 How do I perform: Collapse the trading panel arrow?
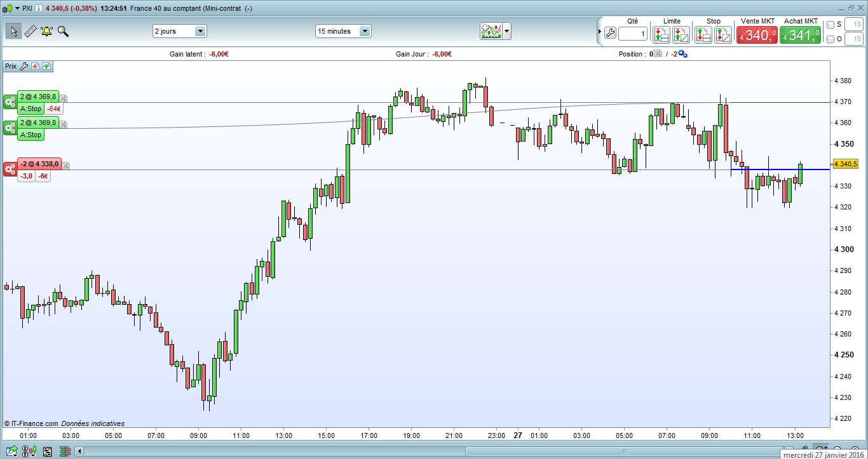point(599,32)
